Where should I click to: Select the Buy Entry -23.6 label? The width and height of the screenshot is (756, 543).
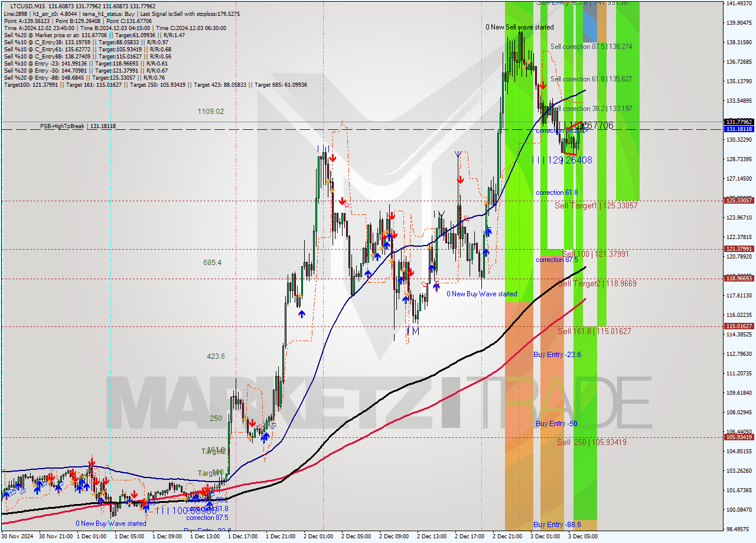(557, 354)
